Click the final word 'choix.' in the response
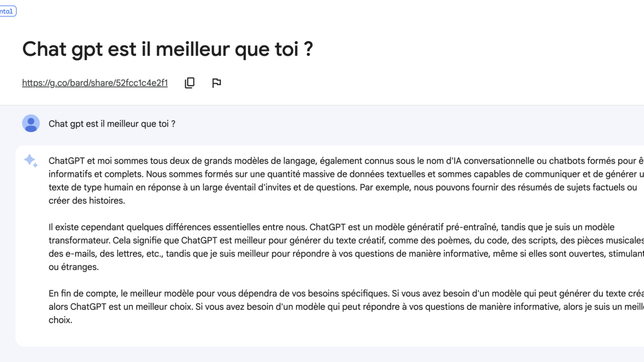The image size is (644, 362). pyautogui.click(x=60, y=320)
